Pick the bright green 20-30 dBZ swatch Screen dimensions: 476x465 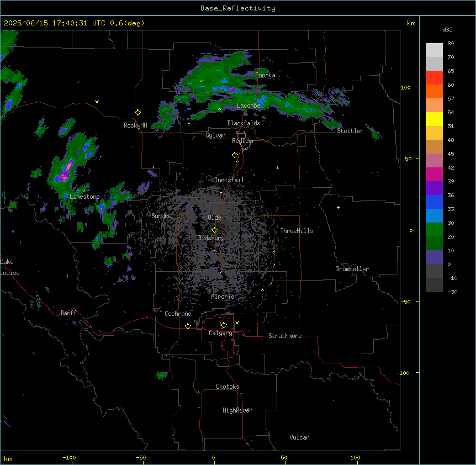pyautogui.click(x=434, y=230)
